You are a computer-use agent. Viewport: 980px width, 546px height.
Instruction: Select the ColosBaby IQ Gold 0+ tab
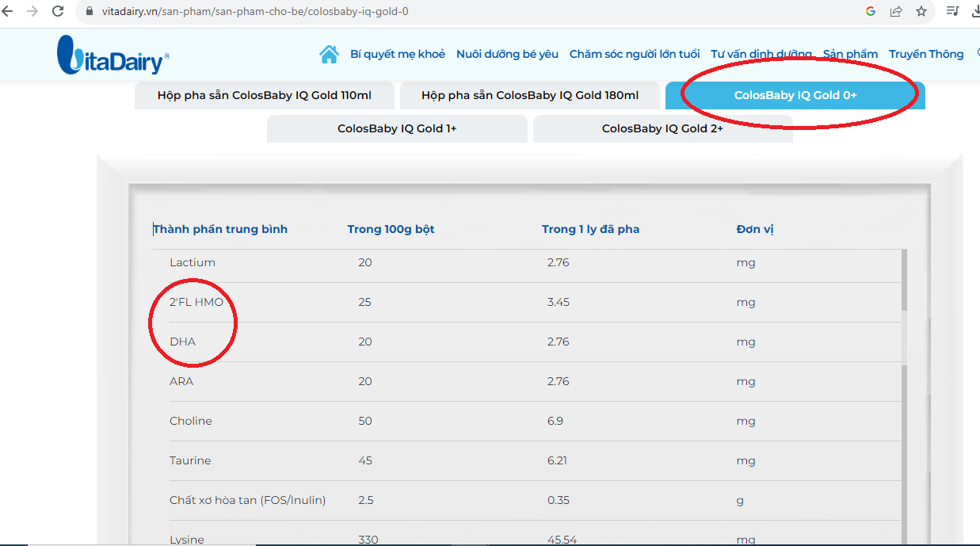tap(795, 95)
